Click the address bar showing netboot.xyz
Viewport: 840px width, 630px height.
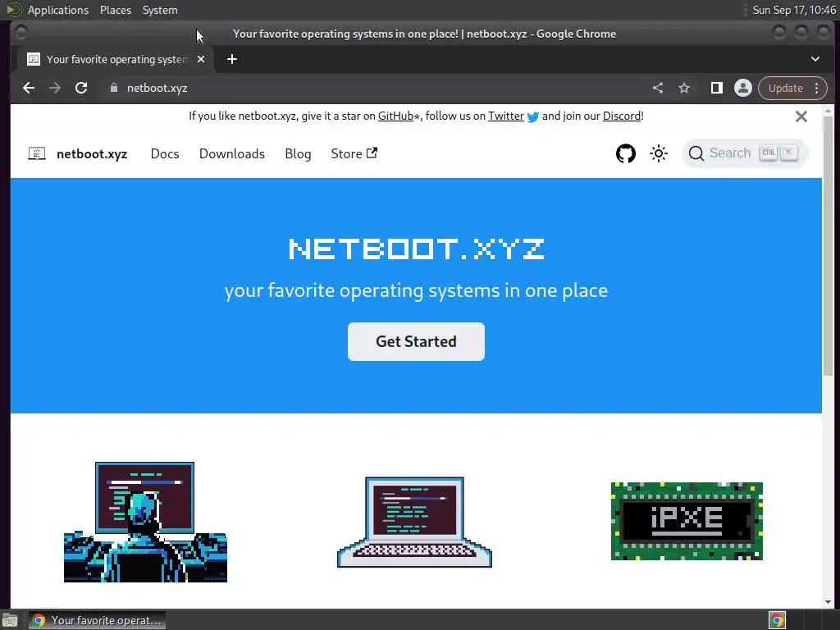[375, 88]
